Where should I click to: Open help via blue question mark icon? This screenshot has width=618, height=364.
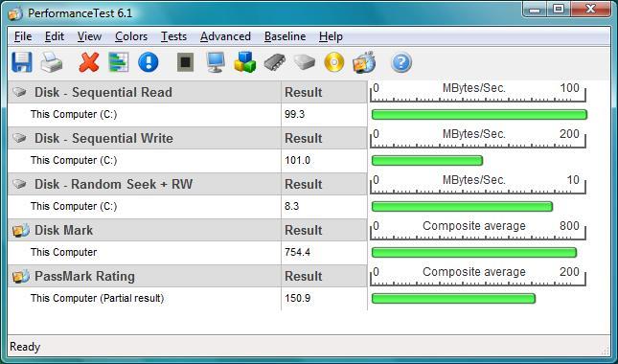401,62
